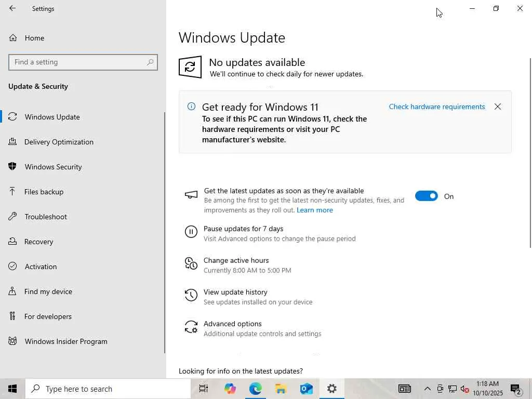Screen dimensions: 532x399
Task: Click the Recovery icon in sidebar
Action: (12, 241)
